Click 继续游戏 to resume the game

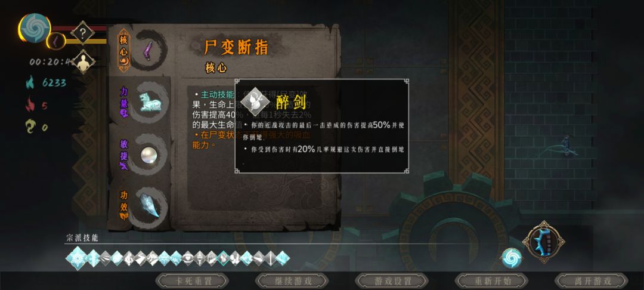(x=292, y=281)
